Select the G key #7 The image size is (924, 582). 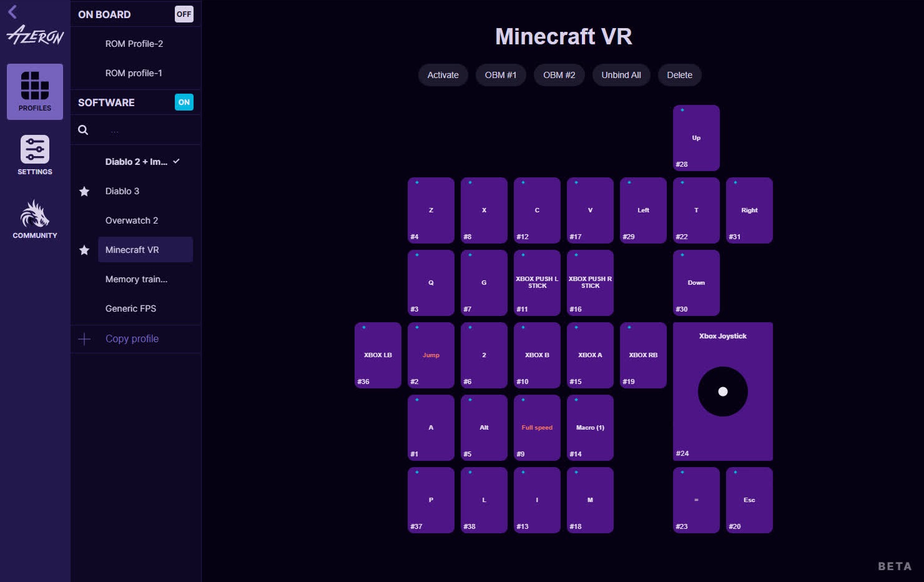click(484, 283)
